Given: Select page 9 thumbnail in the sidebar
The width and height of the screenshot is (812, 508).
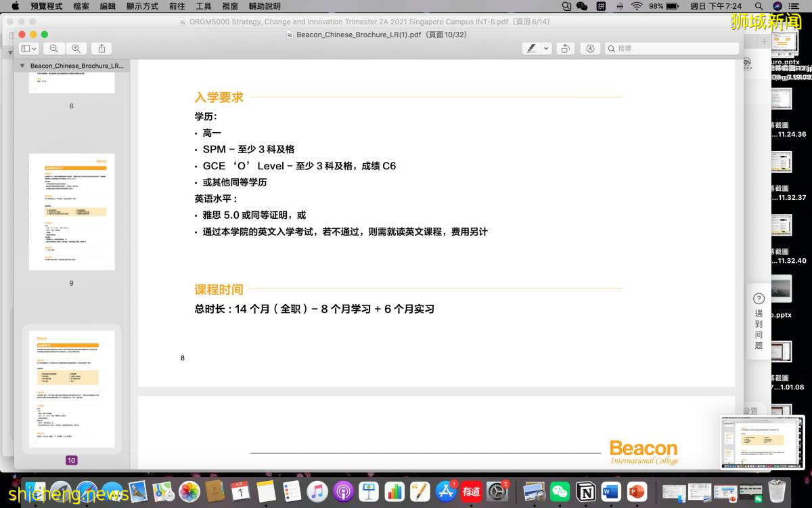Looking at the screenshot, I should click(x=71, y=212).
